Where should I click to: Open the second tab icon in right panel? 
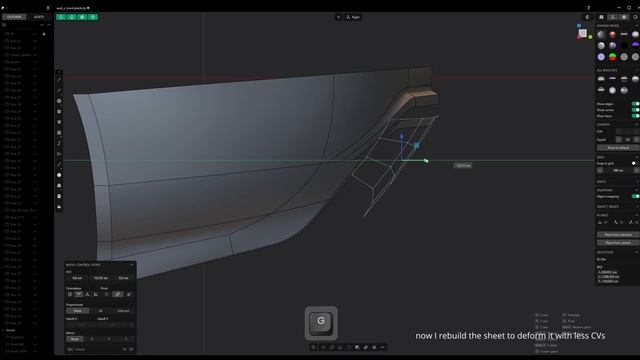[x=613, y=17]
